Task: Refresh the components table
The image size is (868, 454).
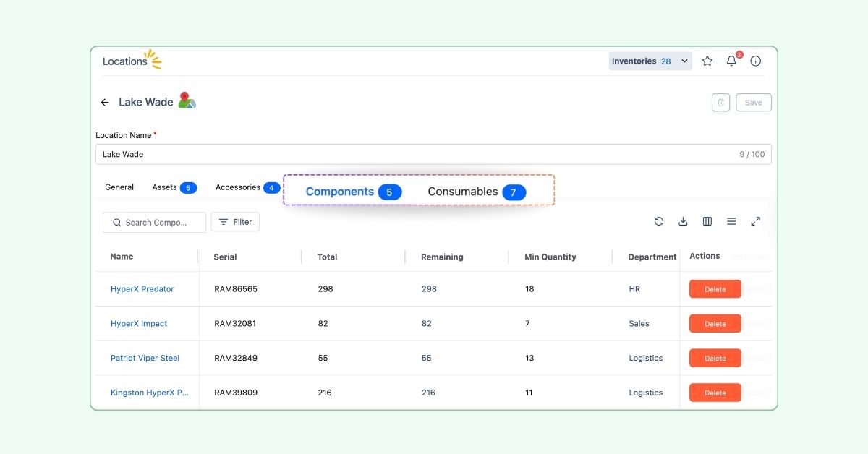Action: pos(659,222)
